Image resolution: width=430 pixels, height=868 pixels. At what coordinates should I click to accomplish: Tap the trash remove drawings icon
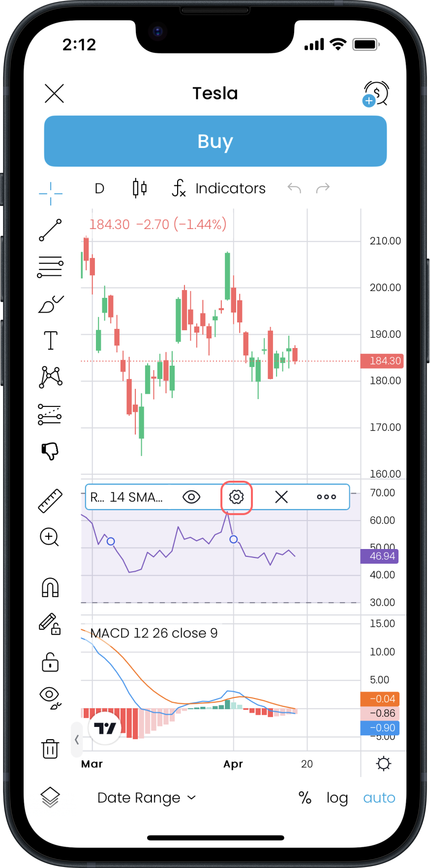pyautogui.click(x=50, y=749)
